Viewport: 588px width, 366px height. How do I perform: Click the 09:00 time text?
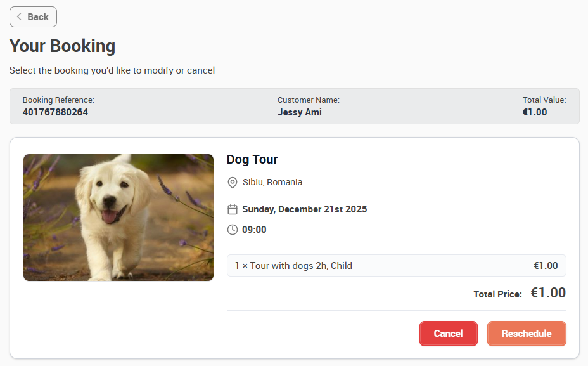click(254, 230)
